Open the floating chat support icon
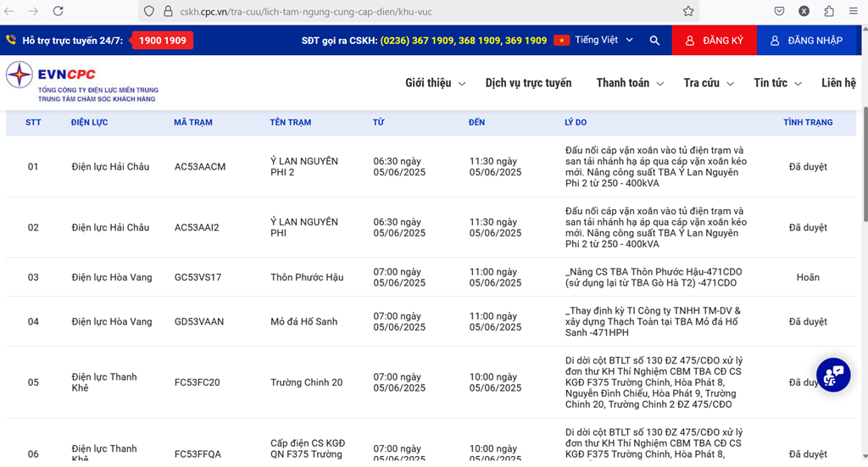The height and width of the screenshot is (467, 868). pos(832,374)
